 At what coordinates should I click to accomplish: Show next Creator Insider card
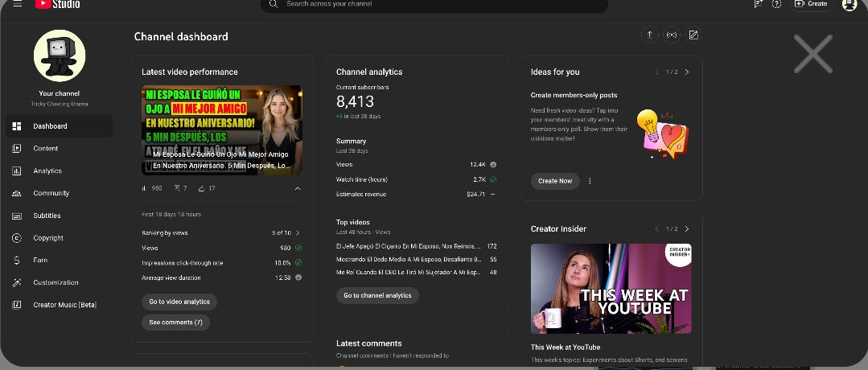tap(686, 229)
